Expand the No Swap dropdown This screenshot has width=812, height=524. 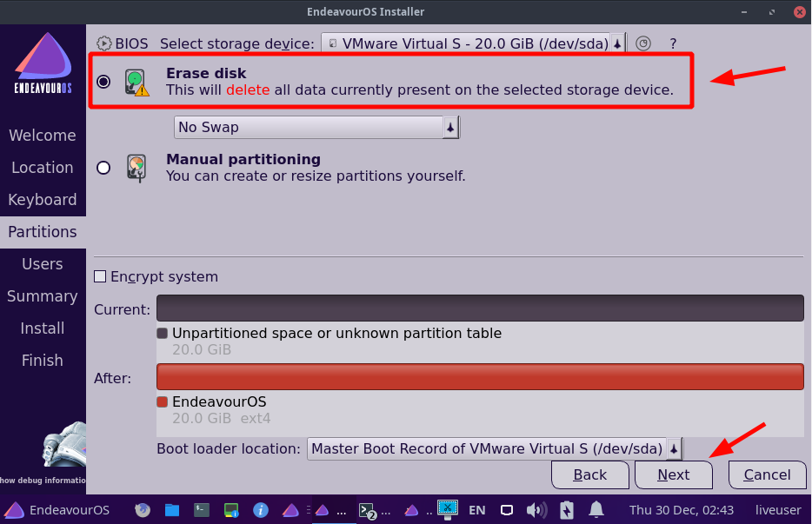316,128
